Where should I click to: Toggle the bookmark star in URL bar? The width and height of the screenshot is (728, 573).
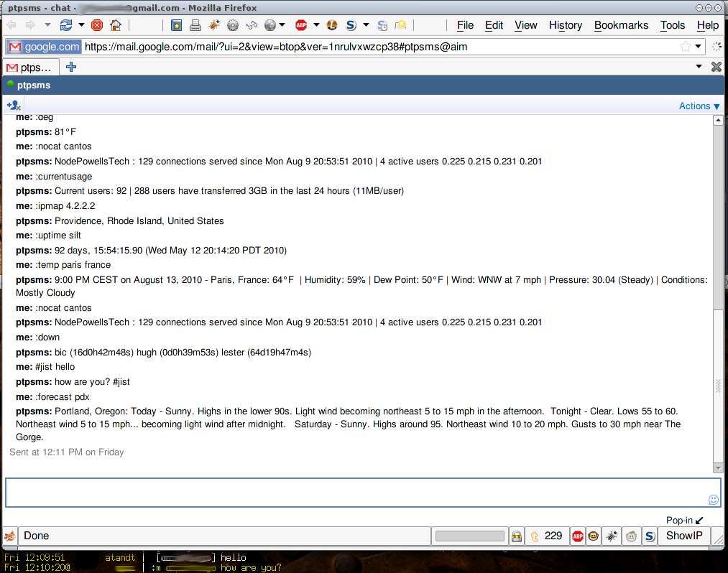(x=686, y=47)
